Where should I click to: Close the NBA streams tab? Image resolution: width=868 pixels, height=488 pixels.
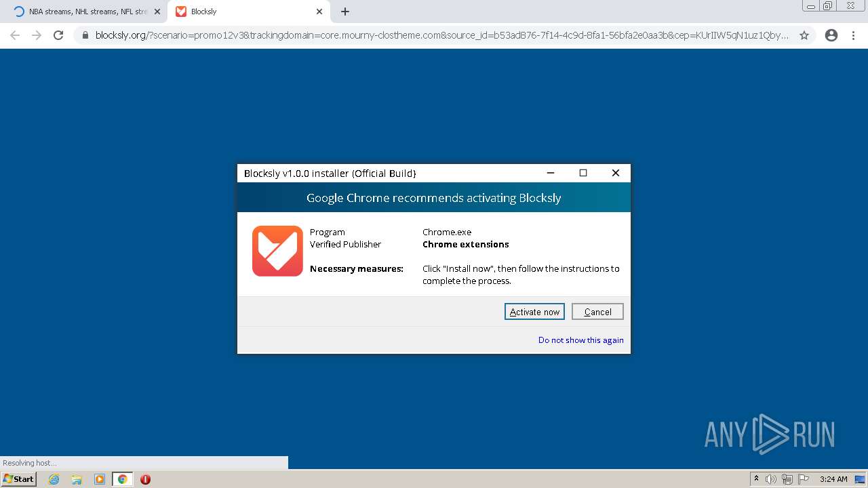click(x=157, y=12)
